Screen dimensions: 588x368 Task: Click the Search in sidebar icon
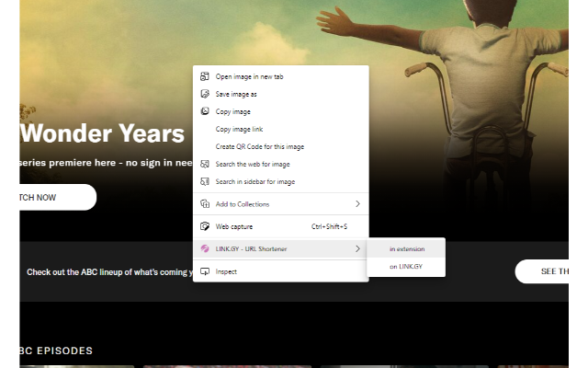[205, 181]
